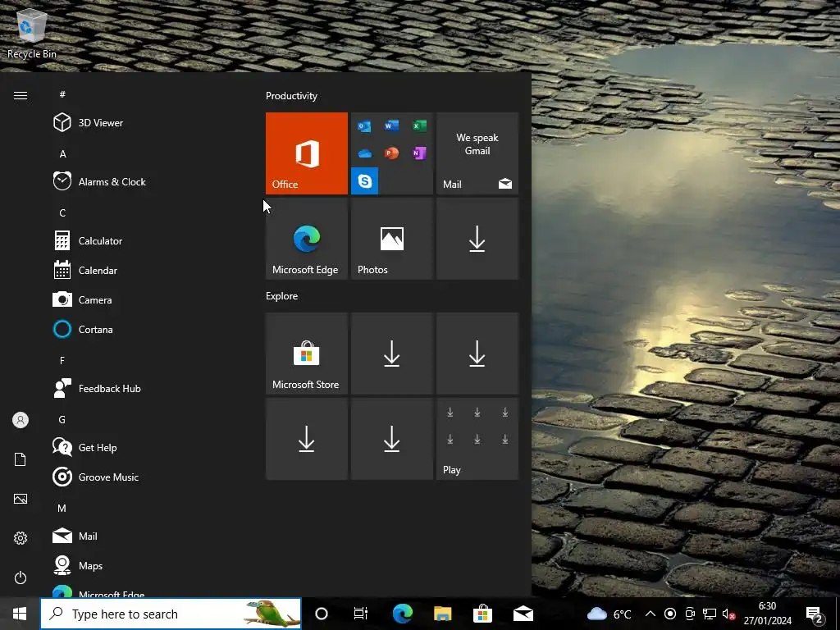Screen dimensions: 840x630
Task: Show hidden system tray icons
Action: click(650, 614)
